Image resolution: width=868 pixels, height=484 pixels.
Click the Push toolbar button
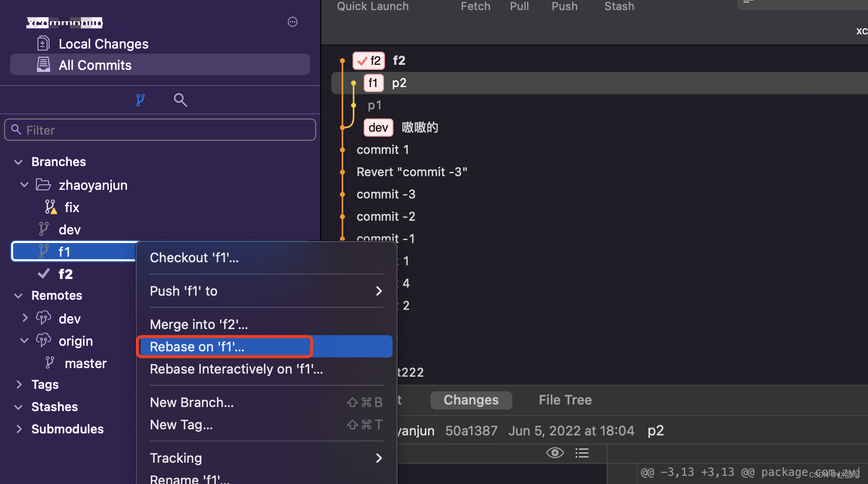[x=565, y=7]
